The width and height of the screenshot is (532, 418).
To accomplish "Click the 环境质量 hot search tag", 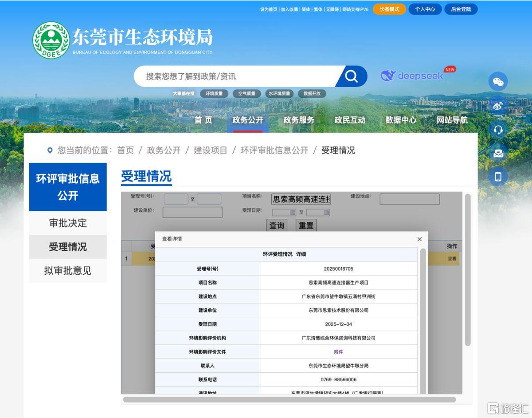I will 214,94.
